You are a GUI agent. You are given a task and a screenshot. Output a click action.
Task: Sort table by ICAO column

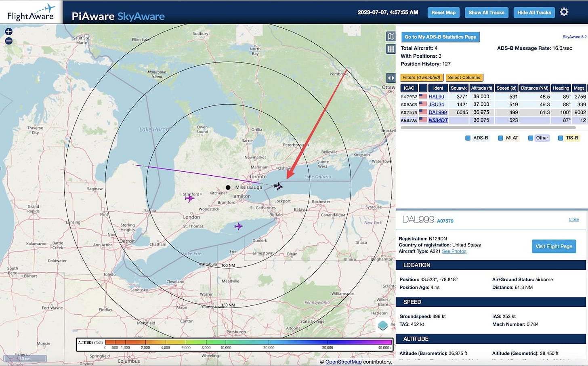(x=409, y=88)
